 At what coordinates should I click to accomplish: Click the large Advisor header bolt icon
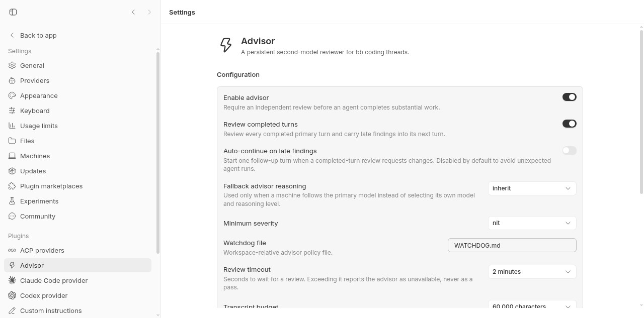(226, 45)
